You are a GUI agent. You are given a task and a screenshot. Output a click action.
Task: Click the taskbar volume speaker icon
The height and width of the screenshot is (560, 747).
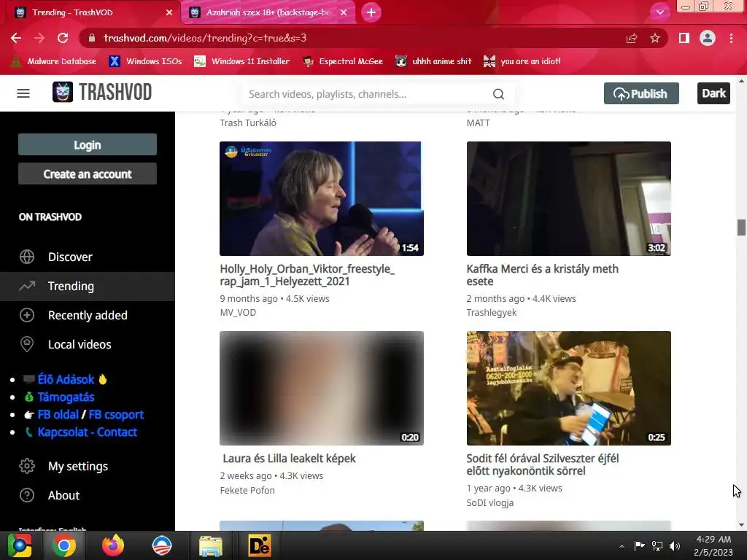(x=675, y=546)
